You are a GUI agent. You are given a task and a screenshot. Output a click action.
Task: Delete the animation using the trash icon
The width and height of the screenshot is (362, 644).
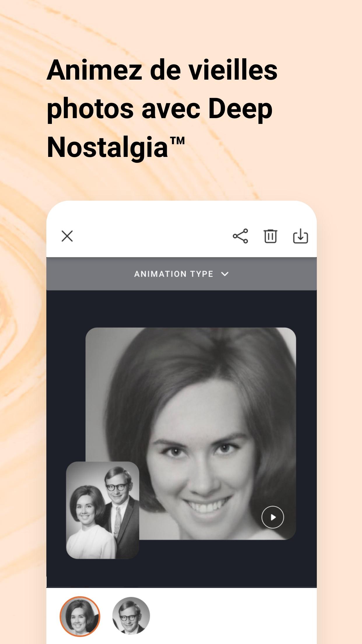point(270,236)
